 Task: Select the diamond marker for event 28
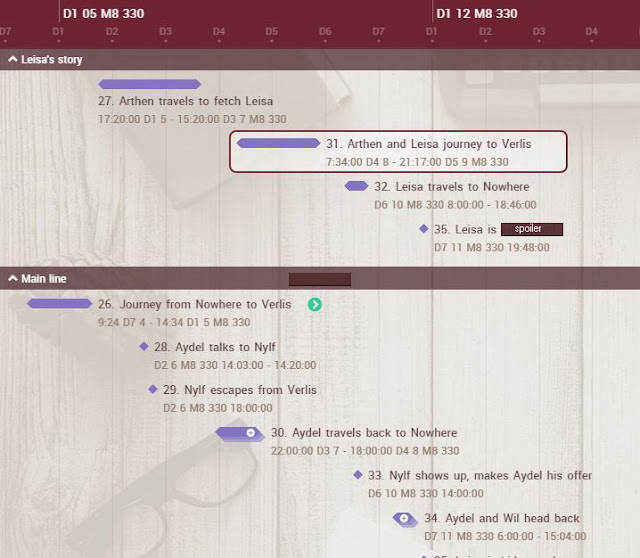(144, 347)
